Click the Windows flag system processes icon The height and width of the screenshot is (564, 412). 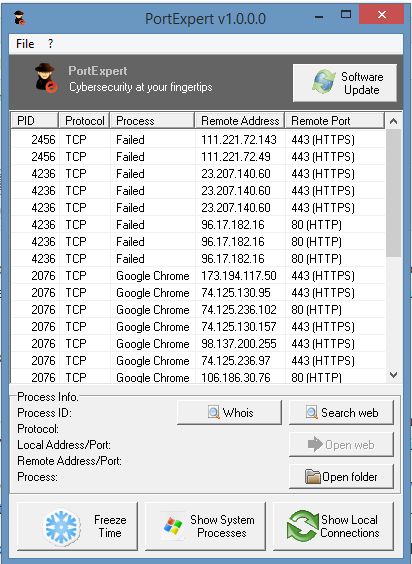pos(173,526)
